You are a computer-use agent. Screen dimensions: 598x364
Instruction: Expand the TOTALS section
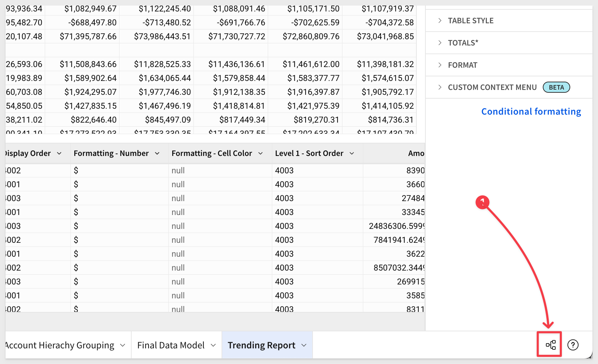point(509,43)
